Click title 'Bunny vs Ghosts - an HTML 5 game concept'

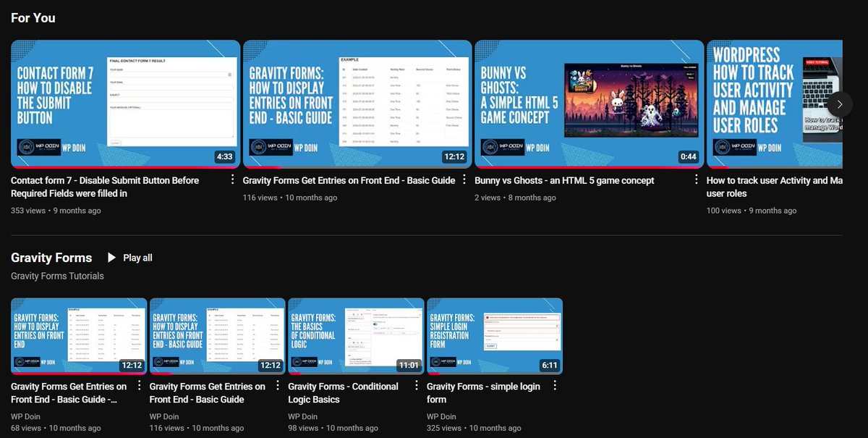(x=564, y=180)
